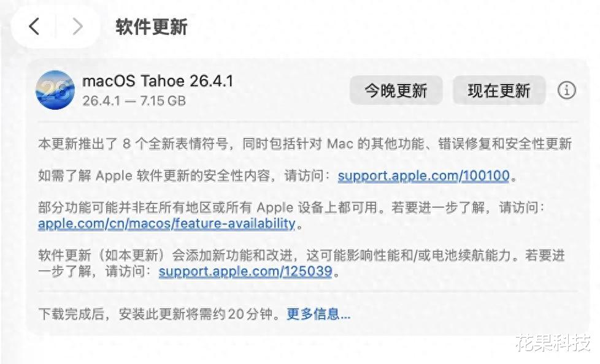Click the regional availability notice text
Screen dimensions: 600x364
pos(288,208)
